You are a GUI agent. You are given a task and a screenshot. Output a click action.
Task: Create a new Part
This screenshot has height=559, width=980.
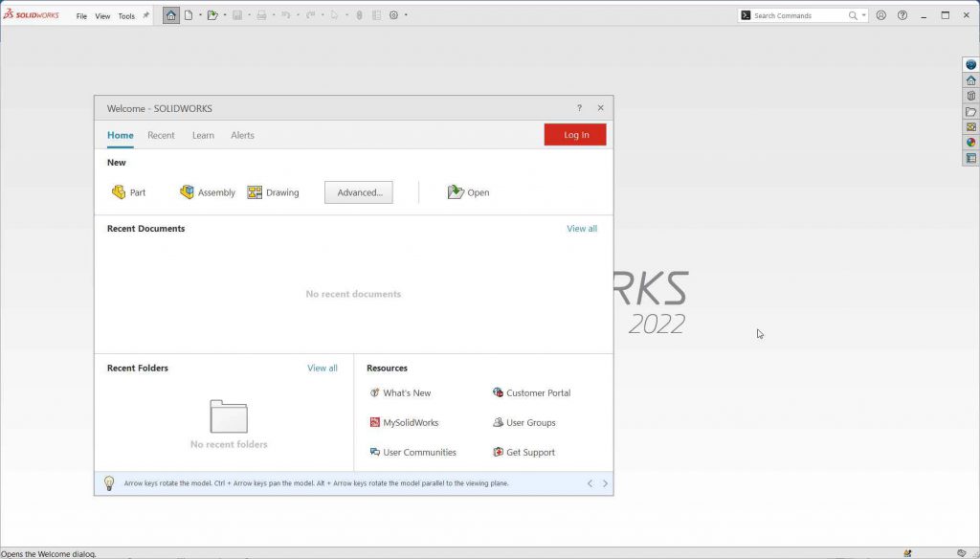pos(129,192)
